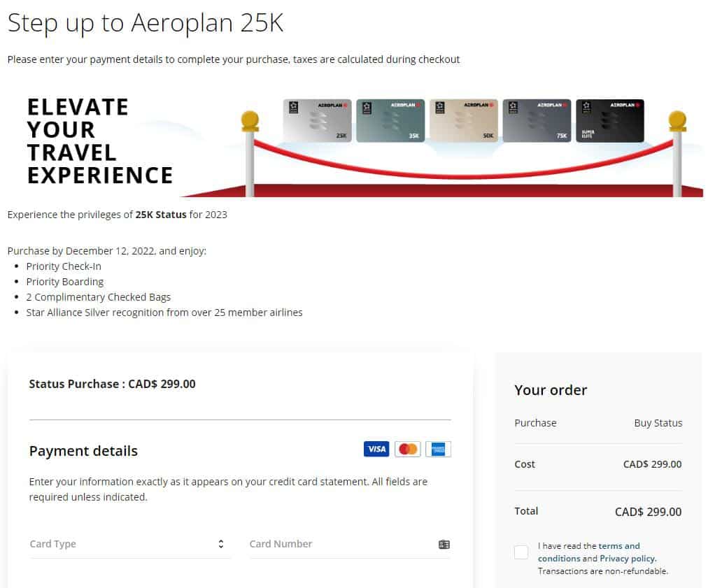Click the American Express logo icon
This screenshot has width=715, height=588.
pyautogui.click(x=438, y=449)
